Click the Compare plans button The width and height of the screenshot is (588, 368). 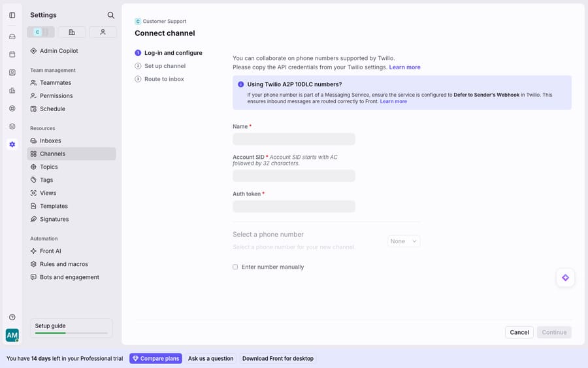click(x=155, y=359)
